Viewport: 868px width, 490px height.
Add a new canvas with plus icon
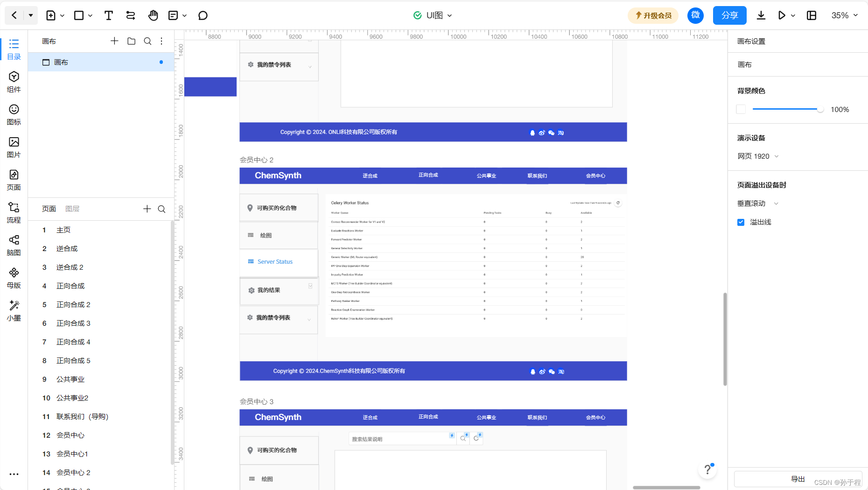(x=114, y=41)
